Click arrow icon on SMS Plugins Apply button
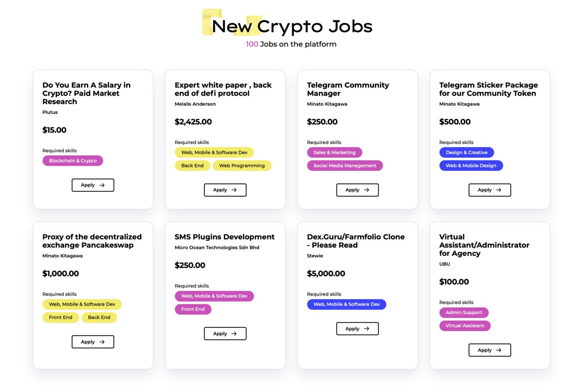The image size is (588, 386). 234,334
